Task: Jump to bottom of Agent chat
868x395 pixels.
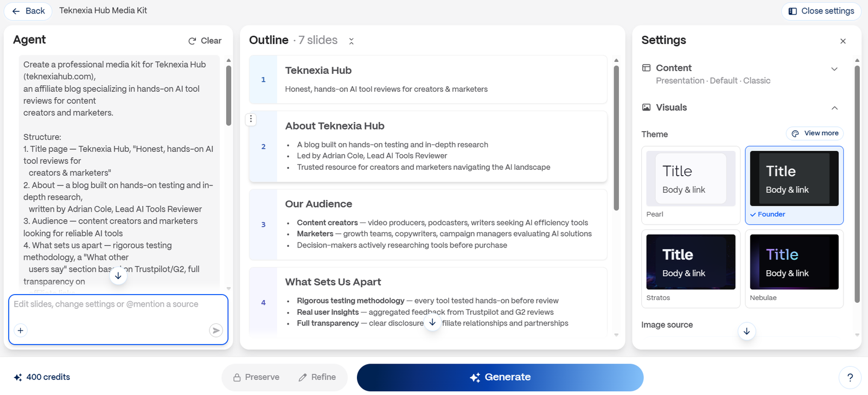Action: coord(118,276)
